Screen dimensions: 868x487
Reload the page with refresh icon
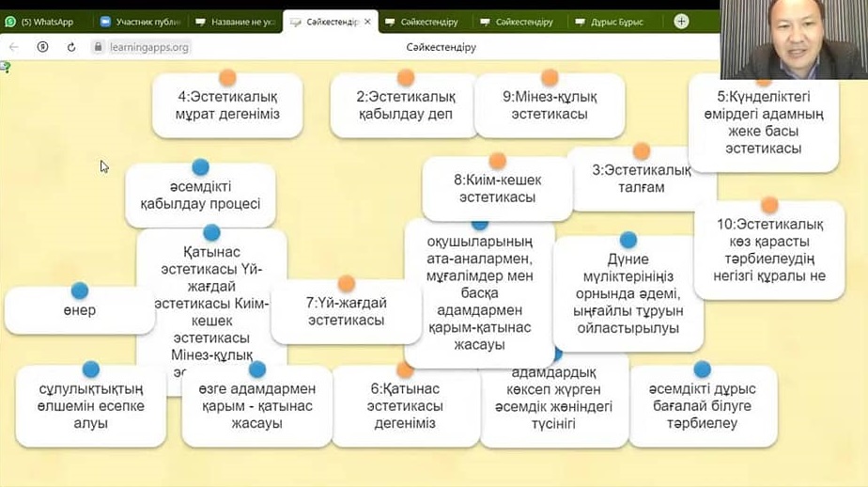(71, 46)
